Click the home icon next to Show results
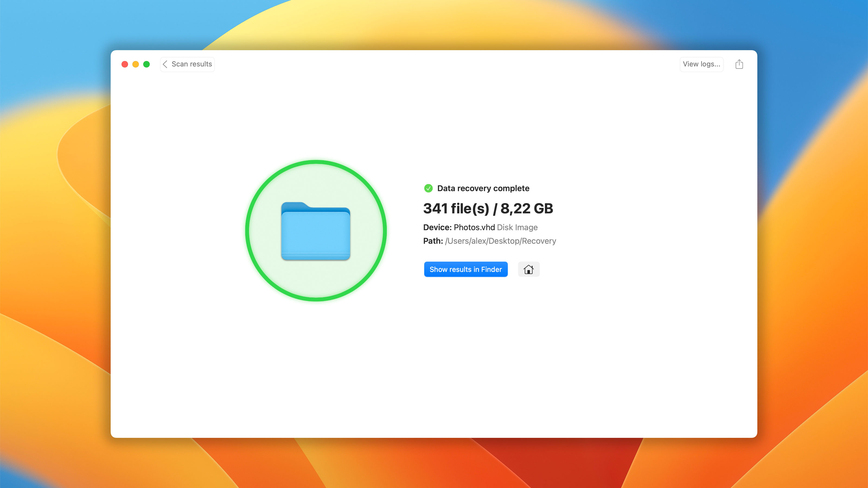Viewport: 868px width, 488px height. click(529, 269)
